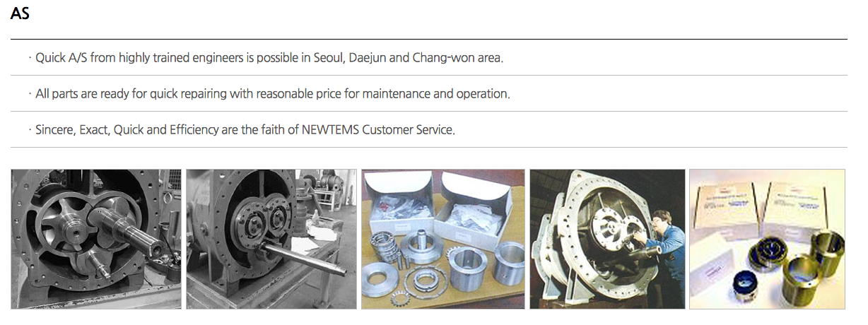The image size is (868, 325).
Task: Click the word NEWTEMS in the text
Action: 330,130
